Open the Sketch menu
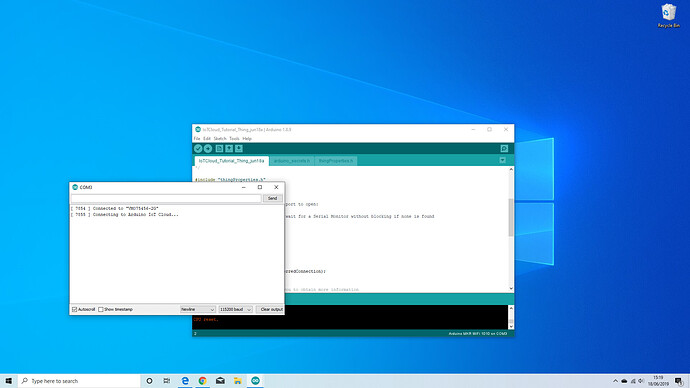This screenshot has width=690, height=388. [220, 139]
